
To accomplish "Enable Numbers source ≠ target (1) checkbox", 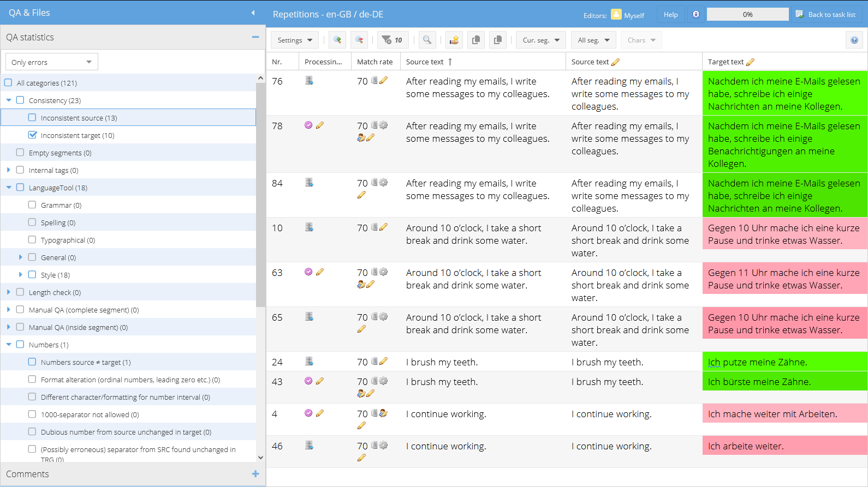I will pos(32,362).
